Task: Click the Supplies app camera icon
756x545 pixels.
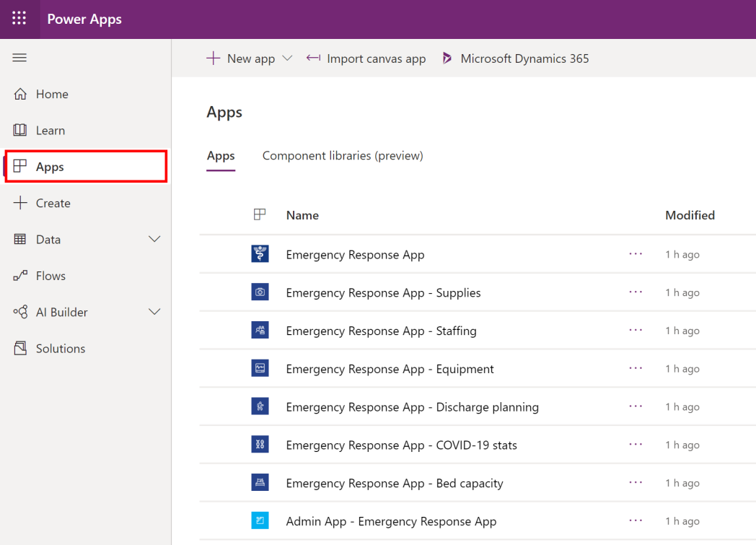Action: click(x=260, y=292)
